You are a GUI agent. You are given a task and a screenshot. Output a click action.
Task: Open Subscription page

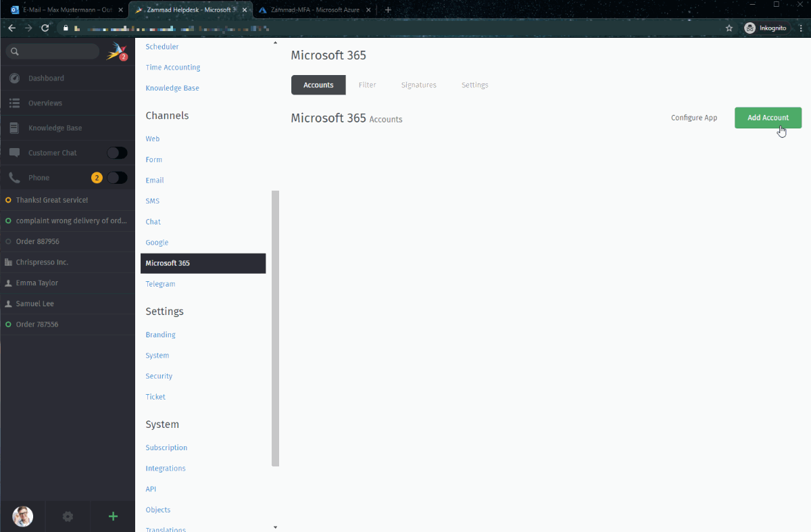pos(166,448)
